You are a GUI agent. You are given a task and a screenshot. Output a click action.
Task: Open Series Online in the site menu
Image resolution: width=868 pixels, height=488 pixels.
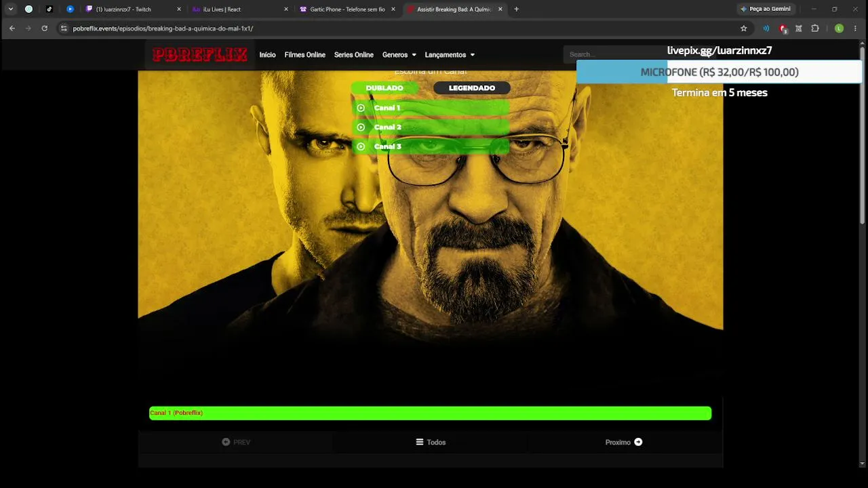[354, 55]
